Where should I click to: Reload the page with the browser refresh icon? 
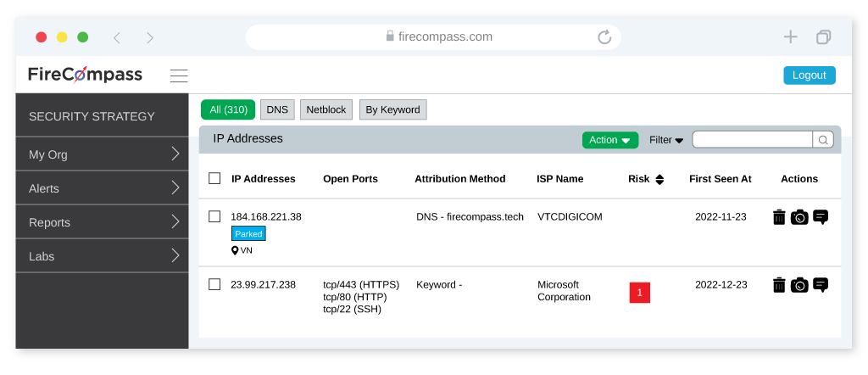point(604,37)
